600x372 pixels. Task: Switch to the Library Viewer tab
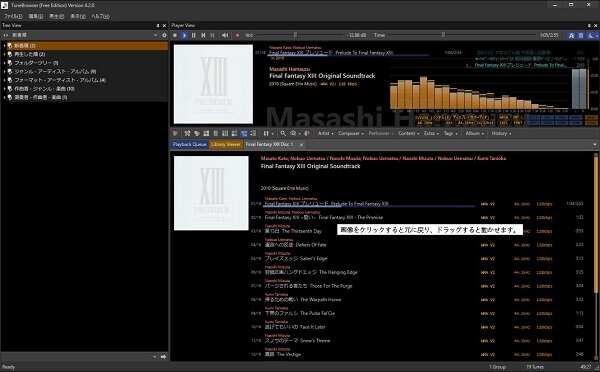(x=226, y=144)
